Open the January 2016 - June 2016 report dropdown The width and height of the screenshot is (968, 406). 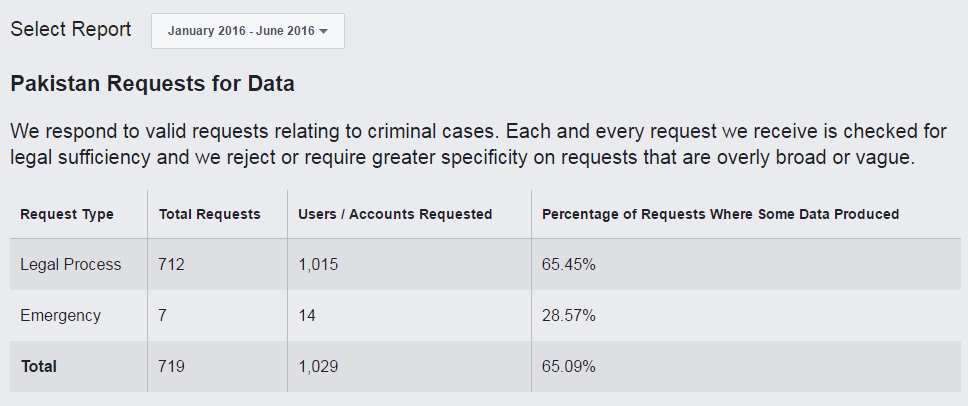coord(247,31)
